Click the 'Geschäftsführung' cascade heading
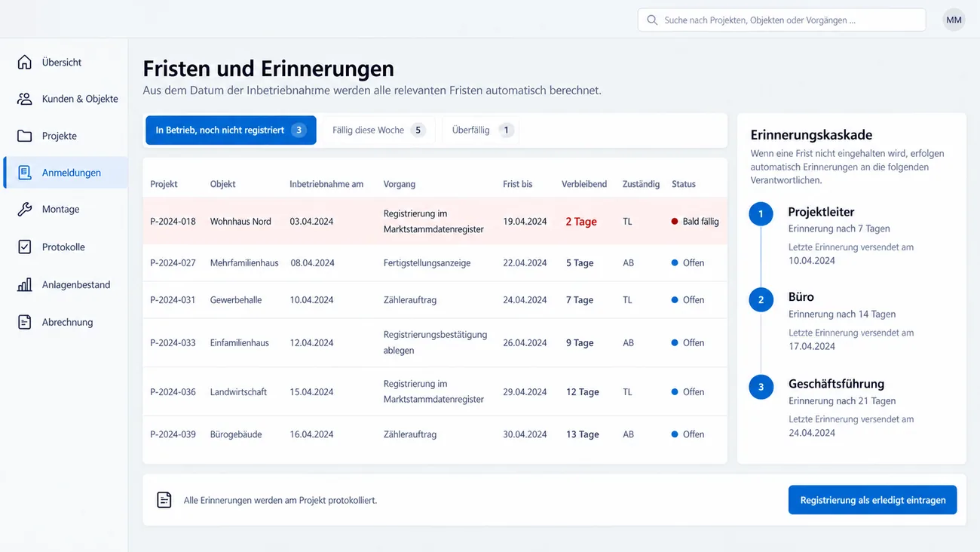The width and height of the screenshot is (980, 552). point(836,384)
